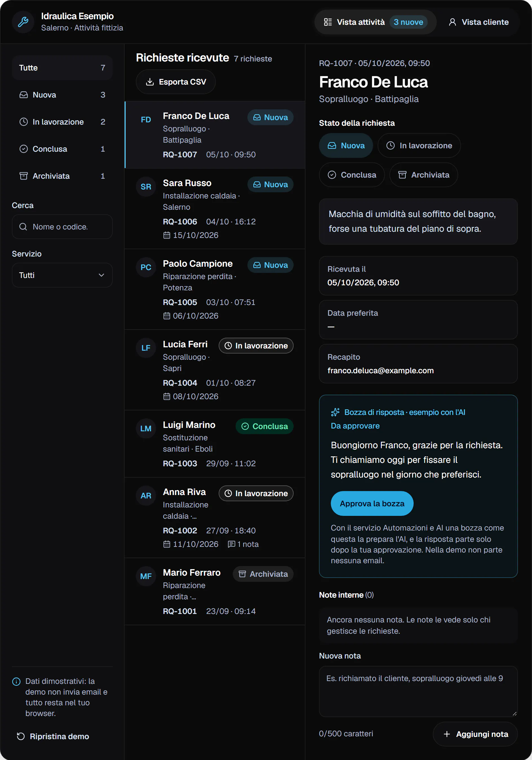This screenshot has width=532, height=760.
Task: Show all requests with the Tutte filter
Action: click(x=62, y=68)
